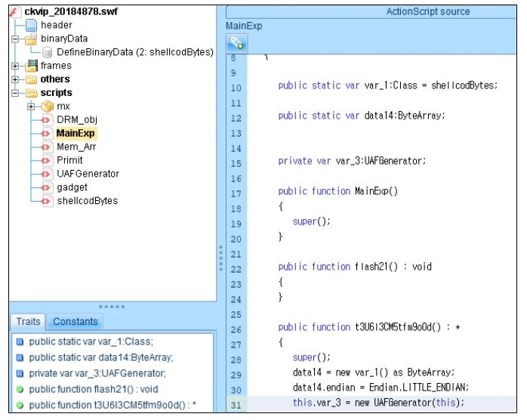Select trait 'public function flash21() : void'
Screen dimensions: 527x420
94,389
